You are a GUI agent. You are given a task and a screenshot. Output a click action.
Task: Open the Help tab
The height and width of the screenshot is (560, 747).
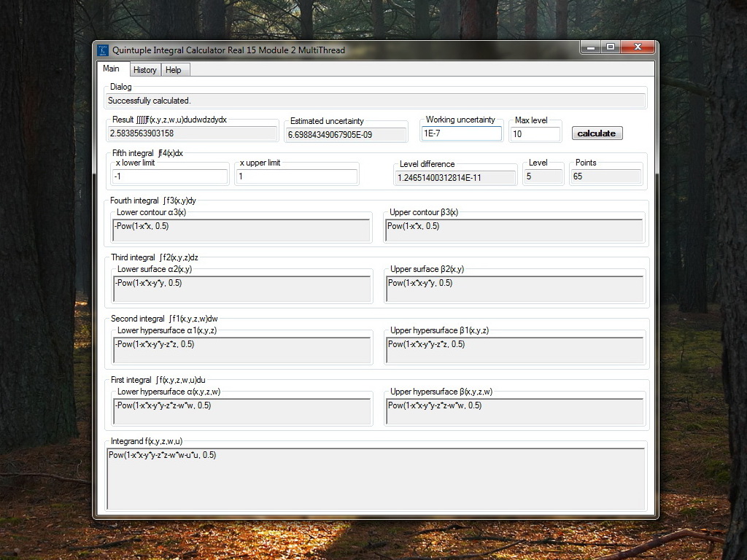pos(174,70)
